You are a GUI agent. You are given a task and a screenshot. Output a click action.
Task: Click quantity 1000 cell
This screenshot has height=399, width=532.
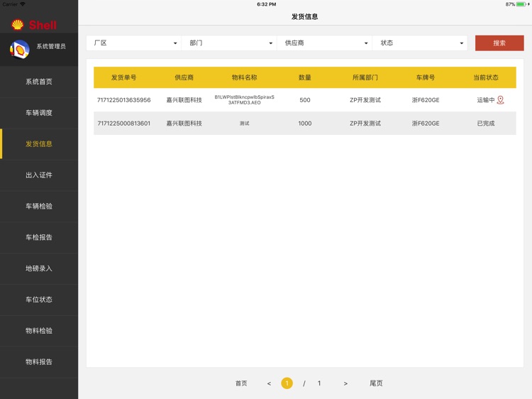click(x=305, y=124)
